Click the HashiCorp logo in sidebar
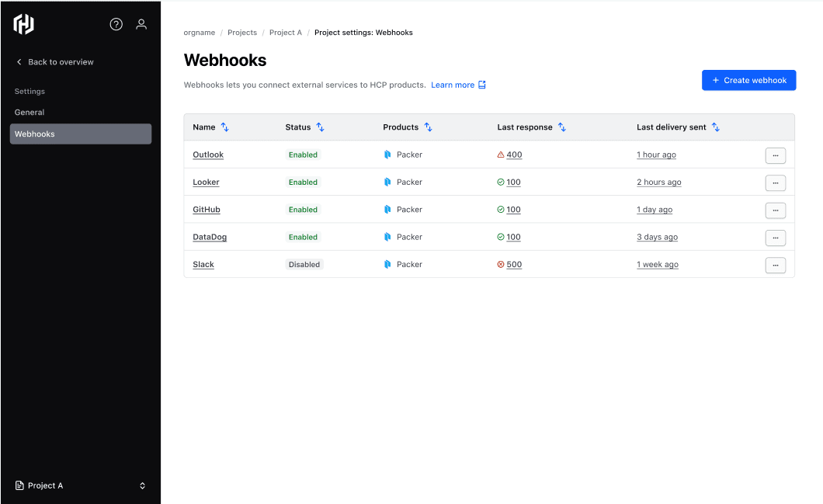The height and width of the screenshot is (504, 823). 24,25
